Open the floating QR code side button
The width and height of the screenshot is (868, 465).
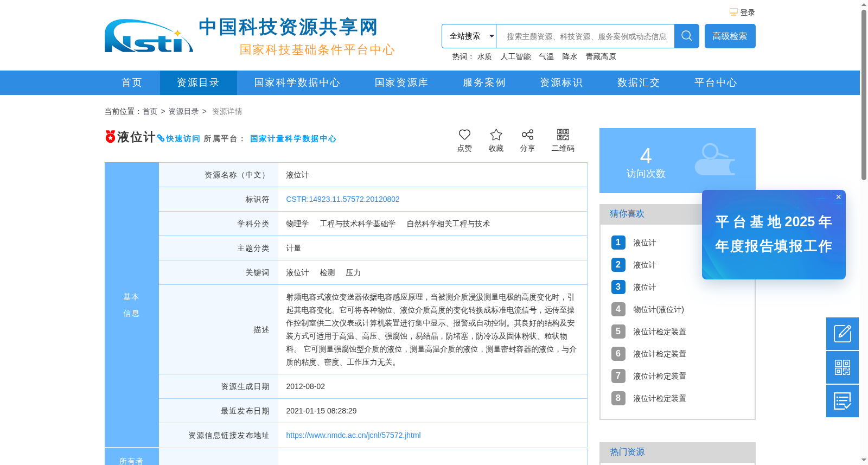tap(843, 367)
